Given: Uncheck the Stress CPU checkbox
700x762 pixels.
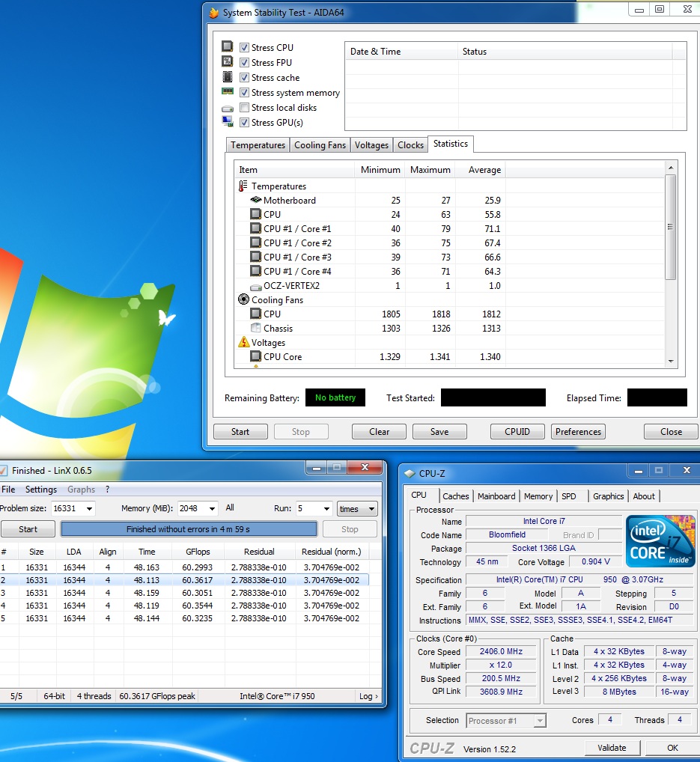Looking at the screenshot, I should point(245,48).
